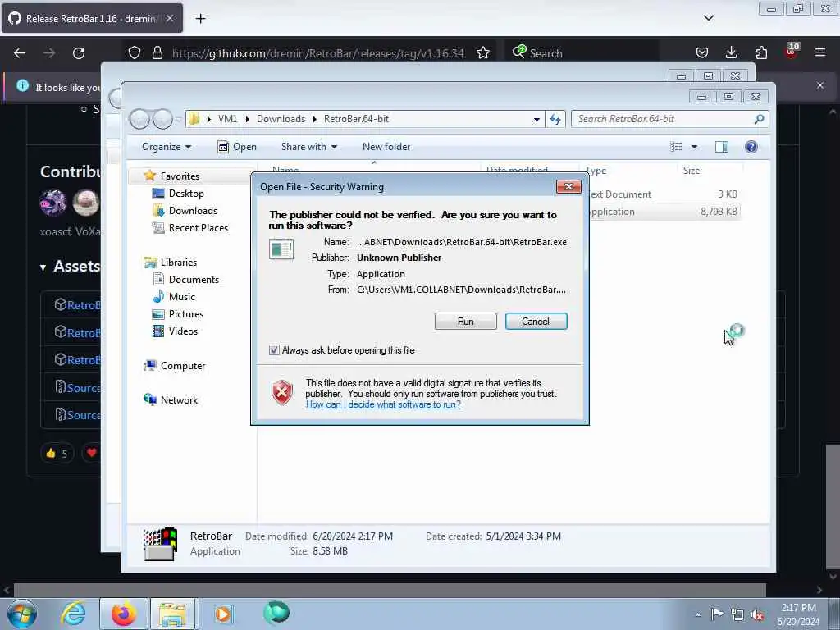Open Downloads in the navigation pane
Viewport: 840px width, 630px height.
click(193, 211)
